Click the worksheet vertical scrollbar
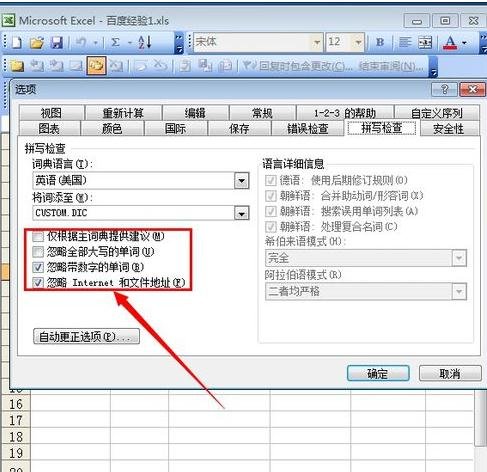 pos(480,418)
